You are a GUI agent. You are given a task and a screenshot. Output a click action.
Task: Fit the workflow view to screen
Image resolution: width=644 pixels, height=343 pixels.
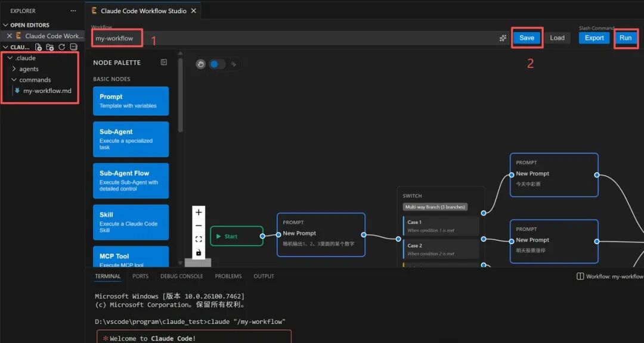point(199,239)
